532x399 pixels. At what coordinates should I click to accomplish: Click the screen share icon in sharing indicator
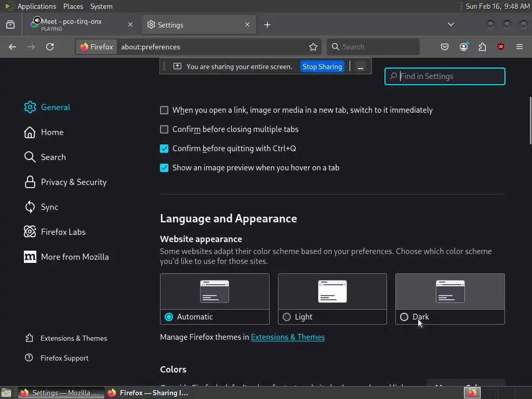(178, 66)
